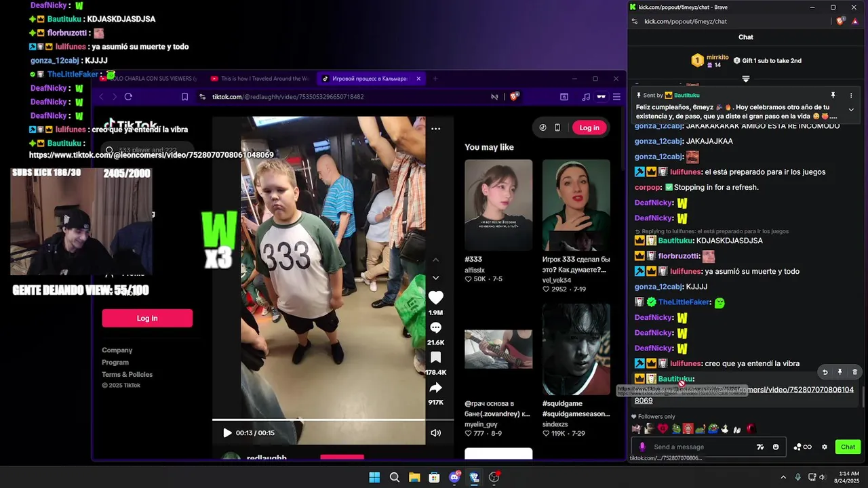Open site settings icon in Kick address bar
The width and height of the screenshot is (868, 488).
coord(634,22)
